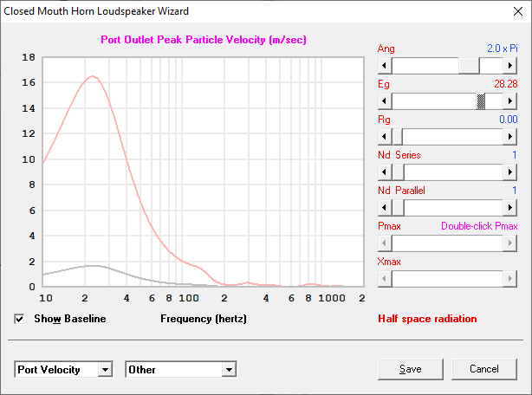Viewport: 532px width, 395px height.
Task: Toggle the Show Baseline checkbox
Action: click(x=19, y=319)
